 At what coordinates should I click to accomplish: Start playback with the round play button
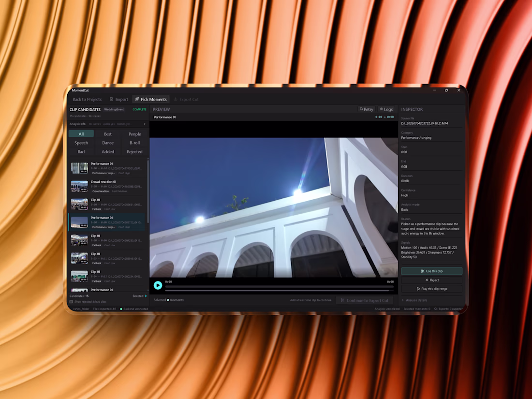click(158, 285)
